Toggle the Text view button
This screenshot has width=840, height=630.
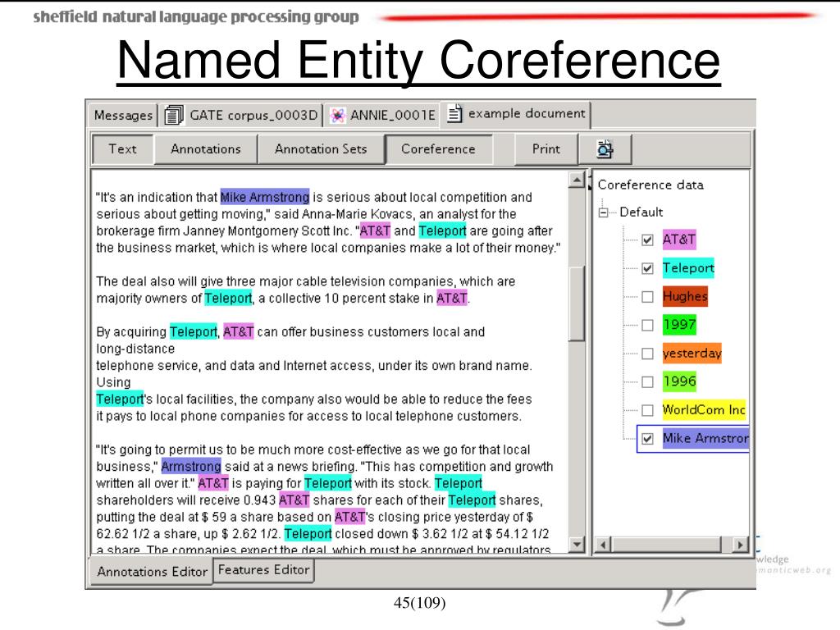(x=123, y=149)
